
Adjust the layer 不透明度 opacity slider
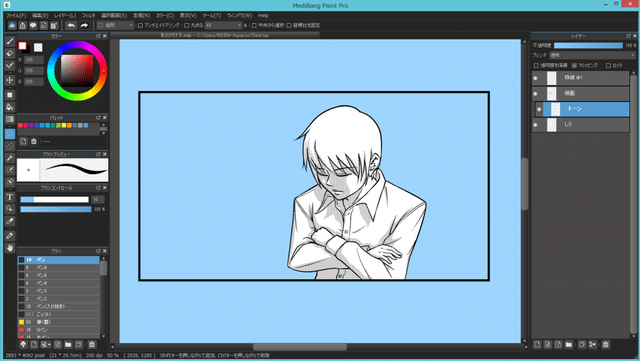[x=588, y=45]
